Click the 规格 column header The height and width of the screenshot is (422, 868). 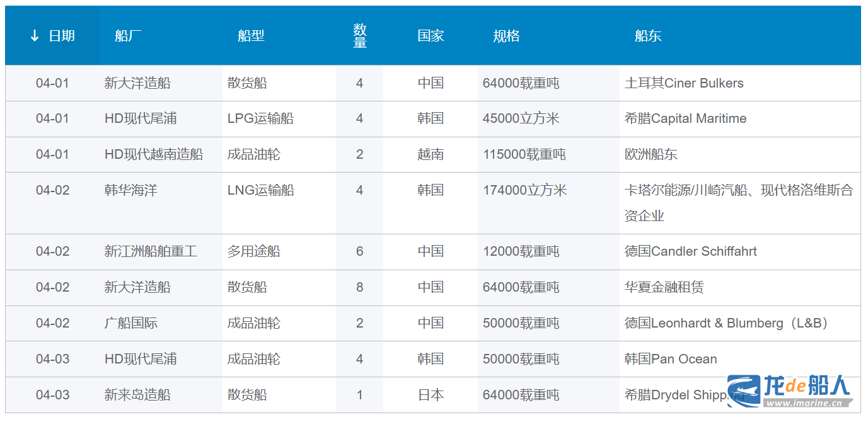tap(506, 36)
